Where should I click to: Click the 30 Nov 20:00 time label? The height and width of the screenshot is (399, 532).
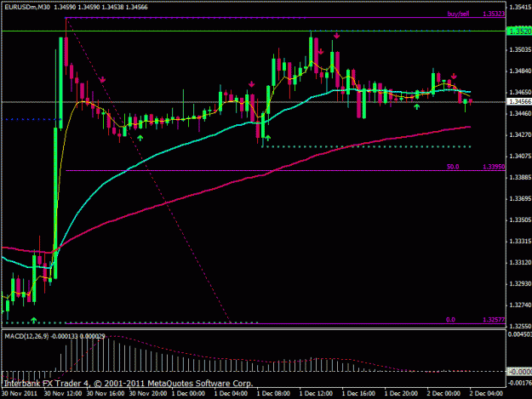coord(148,393)
